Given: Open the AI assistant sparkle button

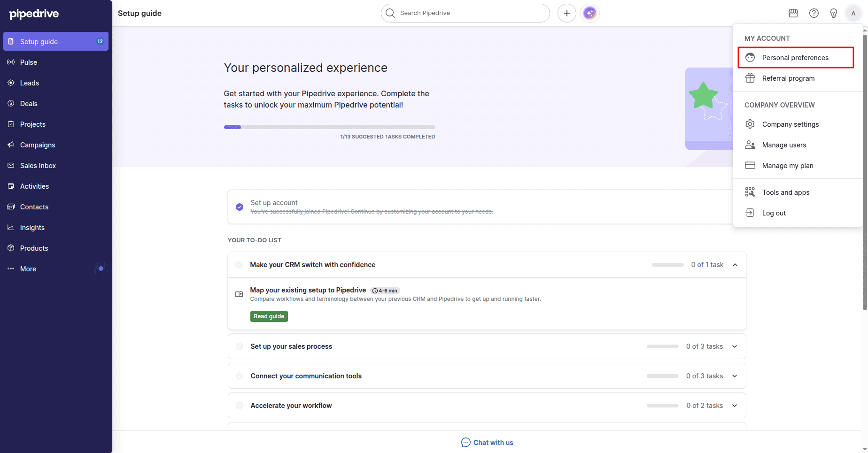Looking at the screenshot, I should click(x=590, y=13).
